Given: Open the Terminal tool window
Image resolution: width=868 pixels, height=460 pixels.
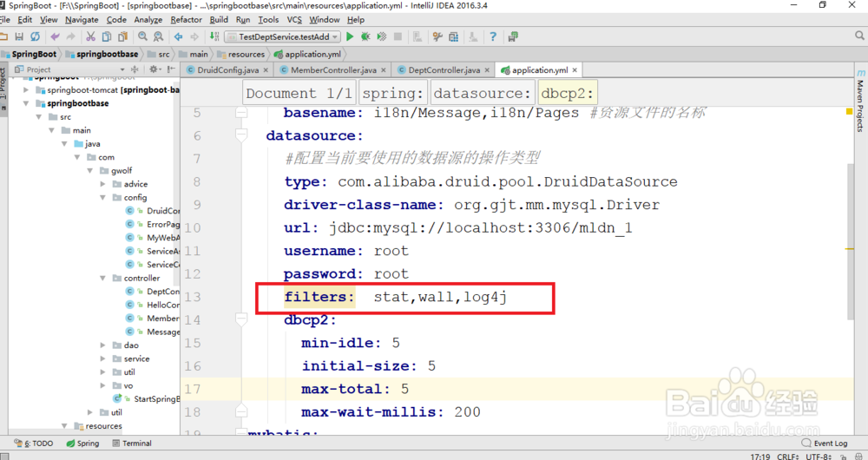Looking at the screenshot, I should [x=132, y=443].
